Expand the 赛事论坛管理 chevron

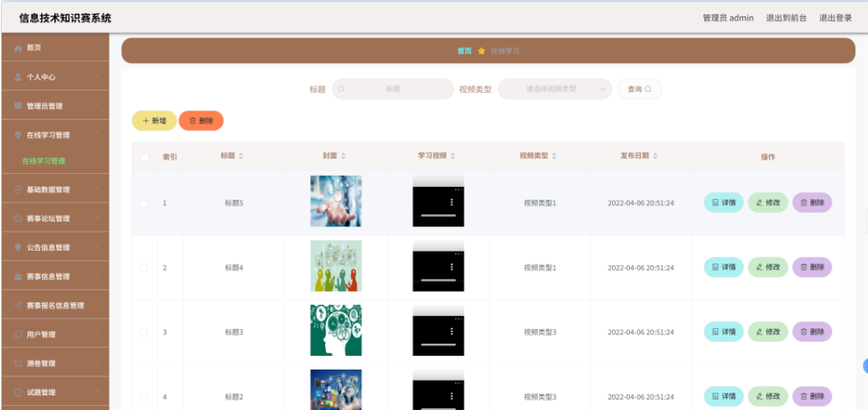click(x=97, y=217)
